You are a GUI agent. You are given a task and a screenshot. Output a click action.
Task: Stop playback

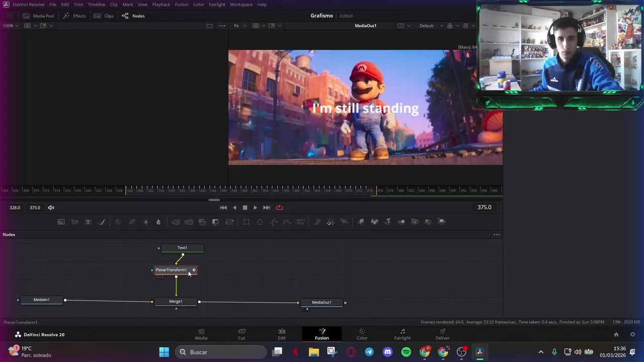coord(245,208)
